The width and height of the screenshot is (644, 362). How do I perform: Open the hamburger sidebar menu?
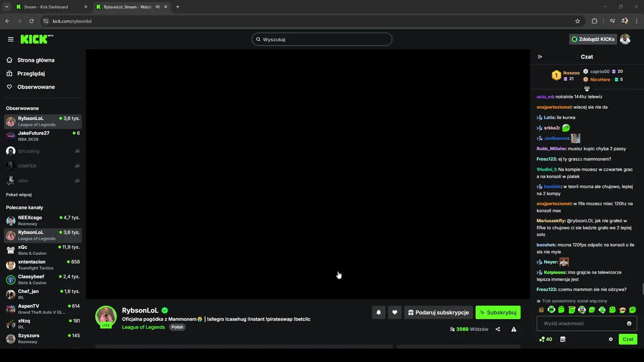pos(11,39)
